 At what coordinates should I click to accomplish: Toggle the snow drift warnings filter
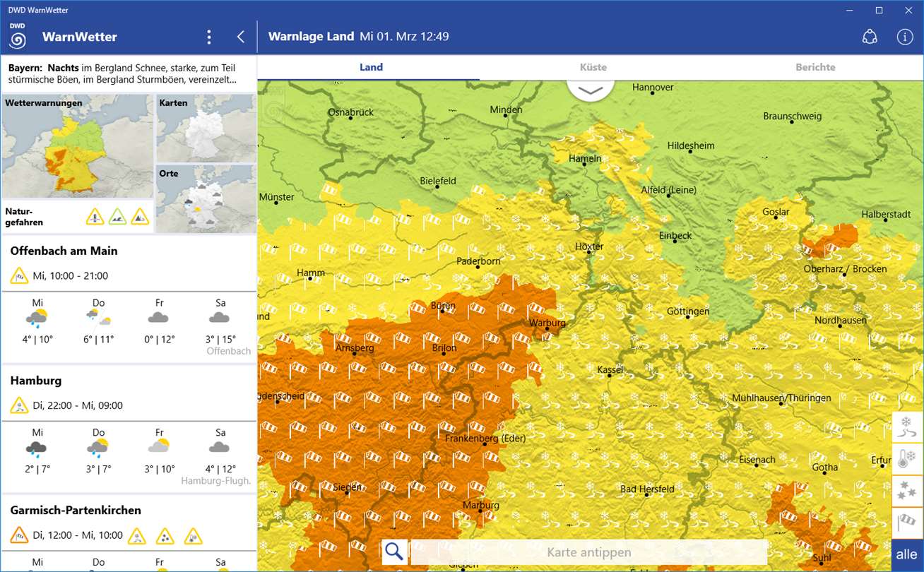pyautogui.click(x=908, y=426)
